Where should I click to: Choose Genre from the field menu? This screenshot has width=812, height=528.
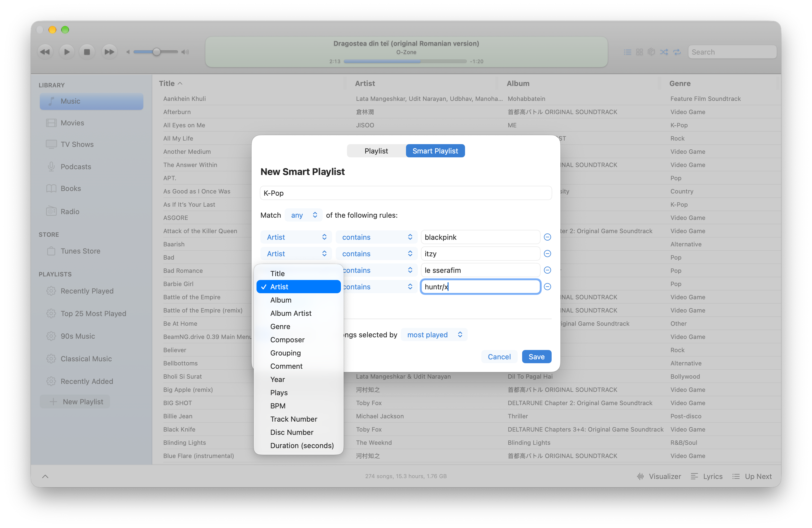(298, 326)
